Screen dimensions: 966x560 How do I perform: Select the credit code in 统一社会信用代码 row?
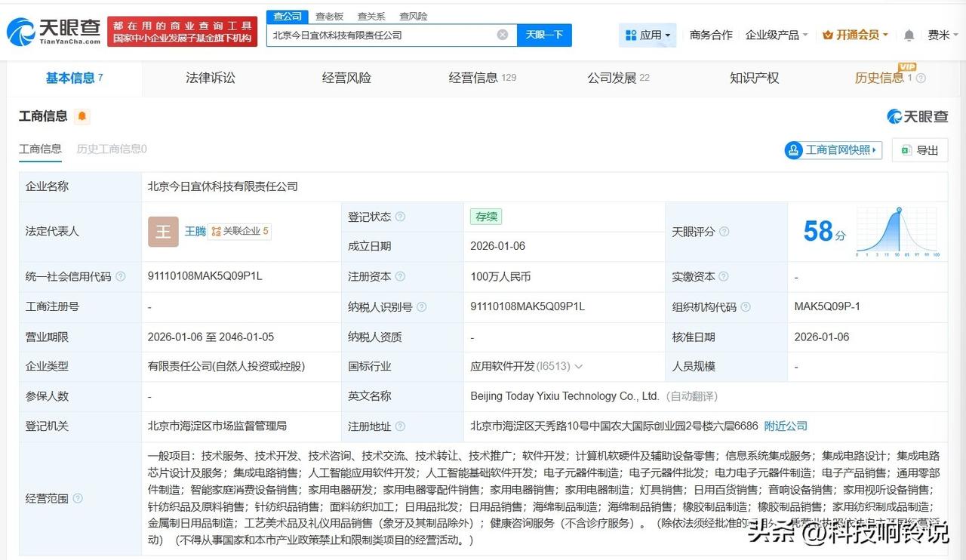point(205,276)
